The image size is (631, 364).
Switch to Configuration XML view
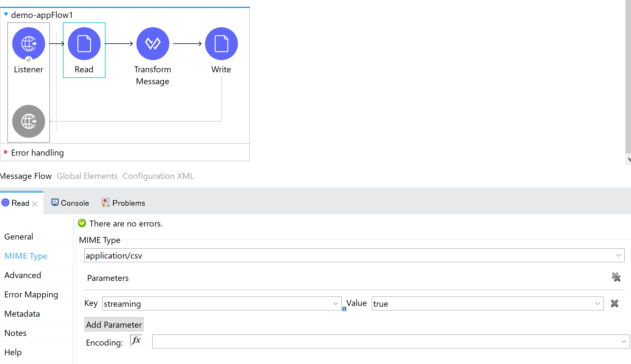pos(158,176)
